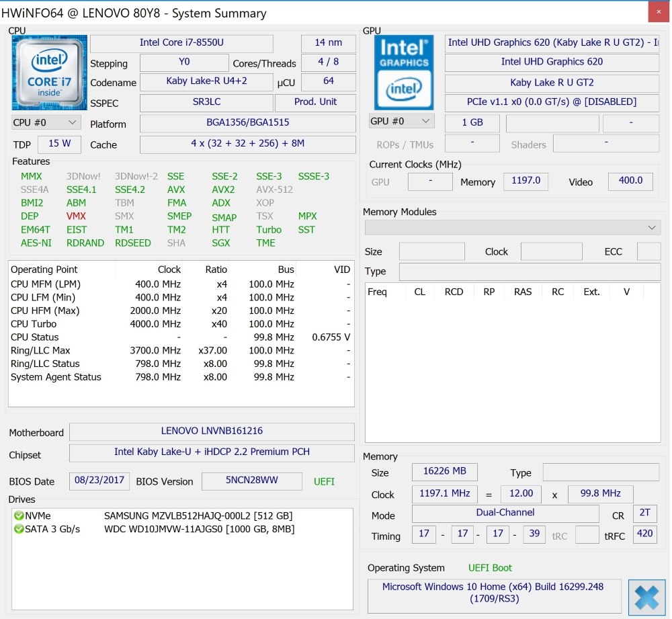Click the CR value 2T

point(644,513)
